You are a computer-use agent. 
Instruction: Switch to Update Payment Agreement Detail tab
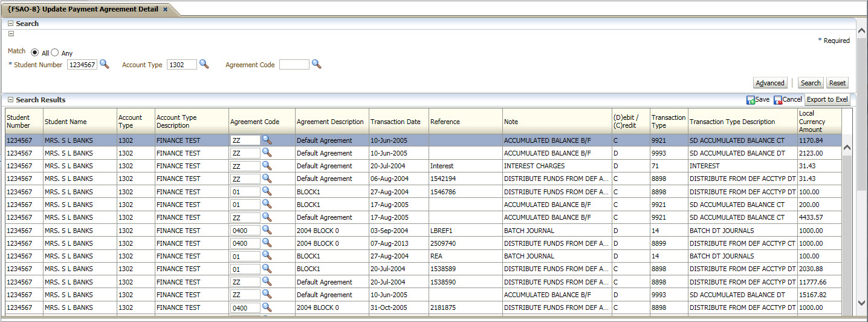coord(82,9)
